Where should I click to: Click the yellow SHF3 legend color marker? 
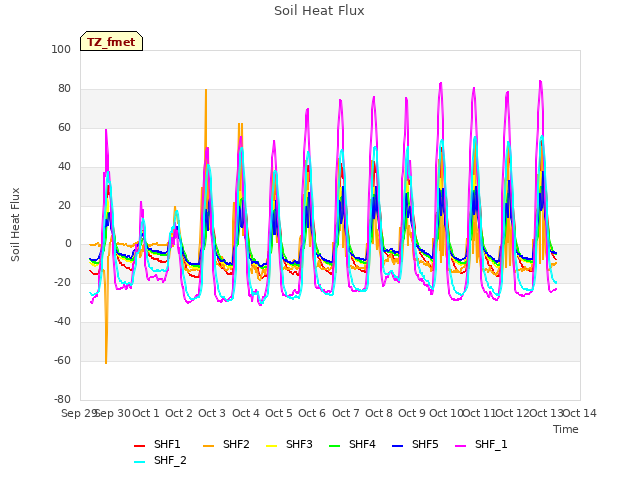tap(271, 446)
